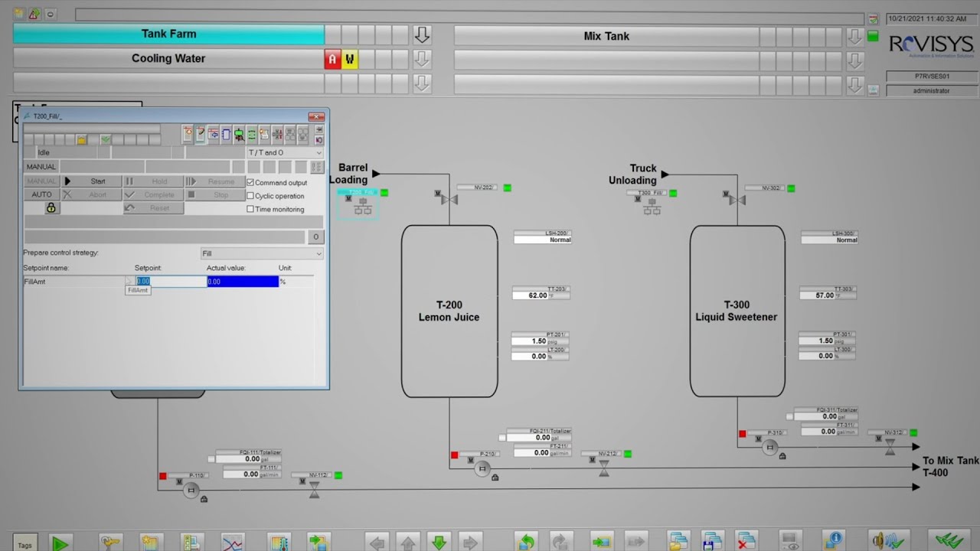Open the NV-302 valve symbol above T-300
980x551 pixels.
(x=737, y=200)
